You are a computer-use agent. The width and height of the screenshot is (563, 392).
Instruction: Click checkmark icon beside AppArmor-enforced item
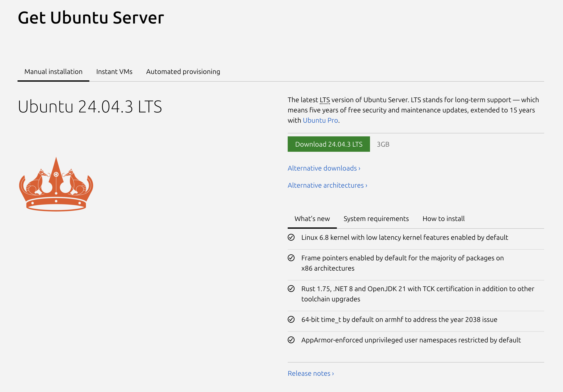click(x=291, y=340)
